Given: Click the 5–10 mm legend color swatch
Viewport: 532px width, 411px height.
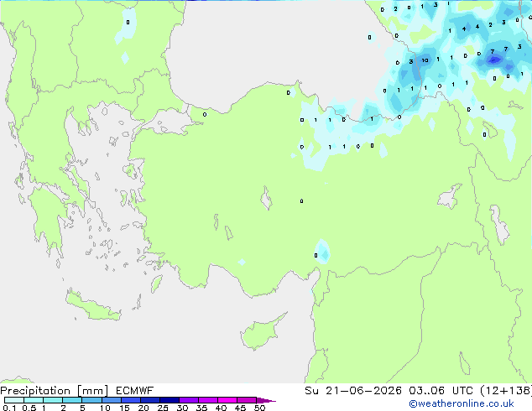Looking at the screenshot, I should coord(91,400).
